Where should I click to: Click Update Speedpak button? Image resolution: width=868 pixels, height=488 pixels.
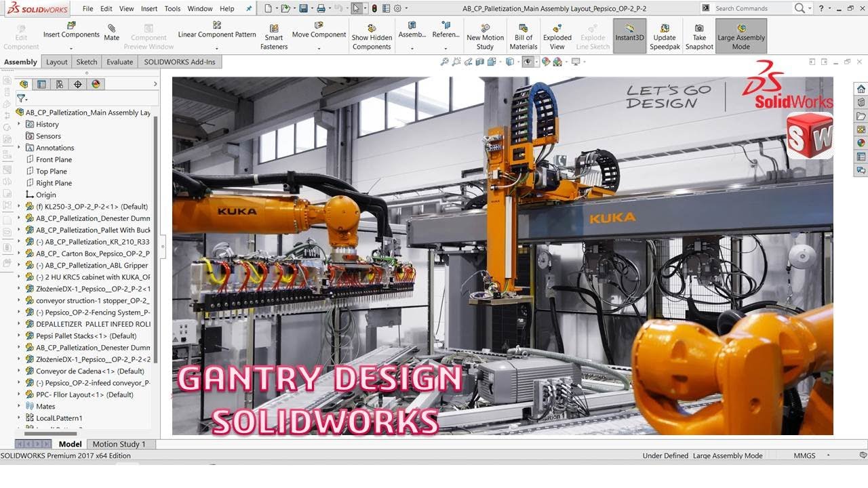pyautogui.click(x=665, y=37)
